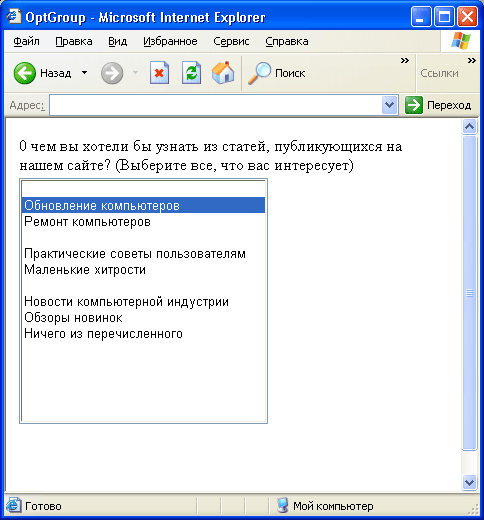Click the Internet Explorer icon in title bar
The image size is (484, 520).
[14, 16]
